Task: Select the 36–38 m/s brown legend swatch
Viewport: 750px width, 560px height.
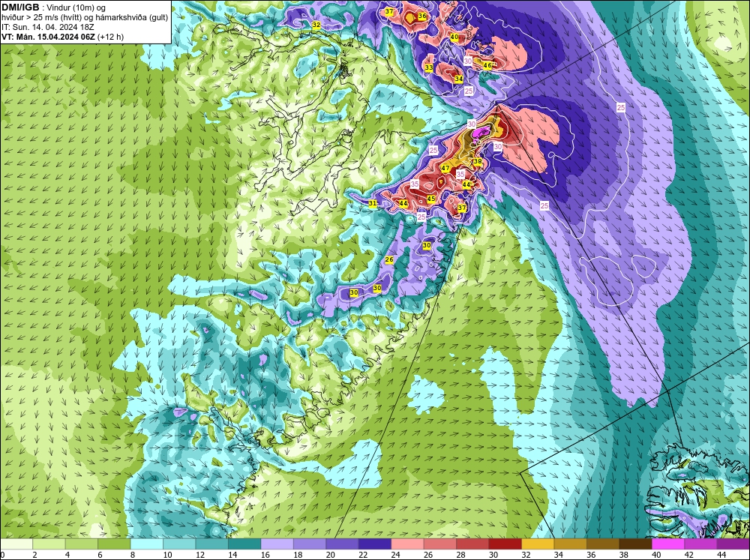Action: (x=602, y=544)
